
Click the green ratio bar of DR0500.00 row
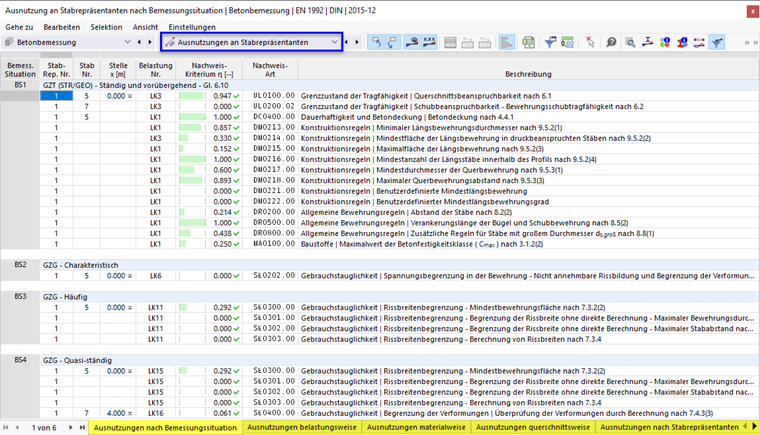point(192,223)
